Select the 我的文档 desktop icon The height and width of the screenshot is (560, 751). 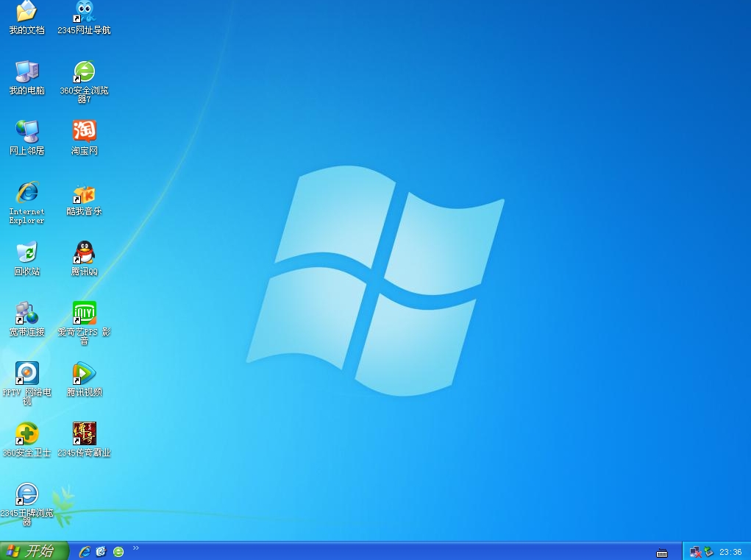pyautogui.click(x=26, y=18)
